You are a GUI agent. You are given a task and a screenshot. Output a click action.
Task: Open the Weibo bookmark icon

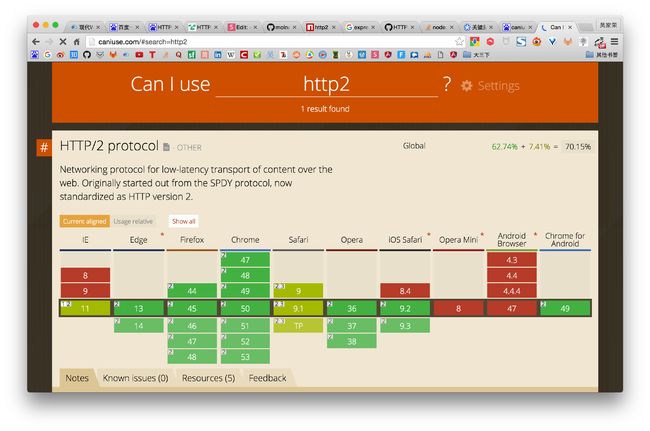[x=61, y=55]
